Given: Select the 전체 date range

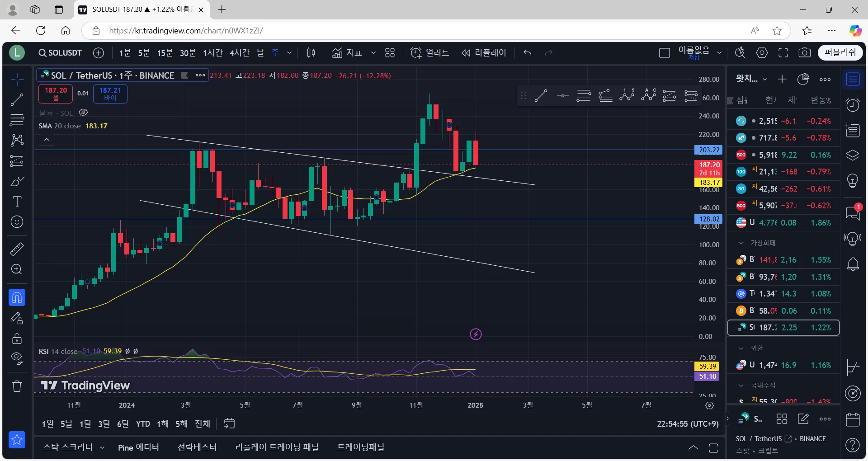Looking at the screenshot, I should pos(203,424).
